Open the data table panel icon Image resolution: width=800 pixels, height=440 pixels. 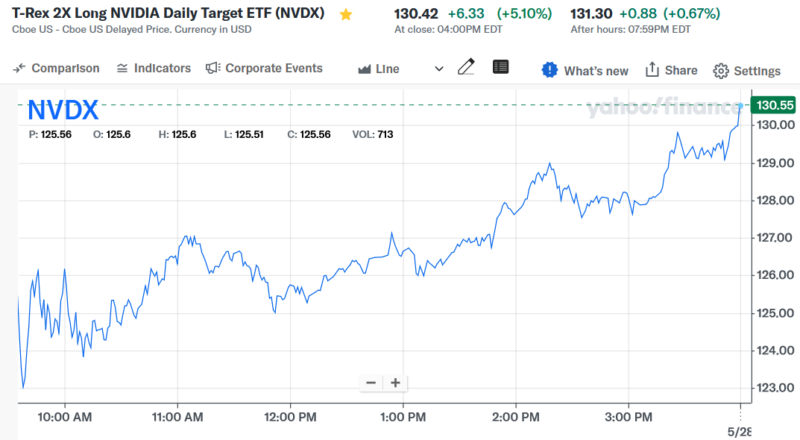501,68
